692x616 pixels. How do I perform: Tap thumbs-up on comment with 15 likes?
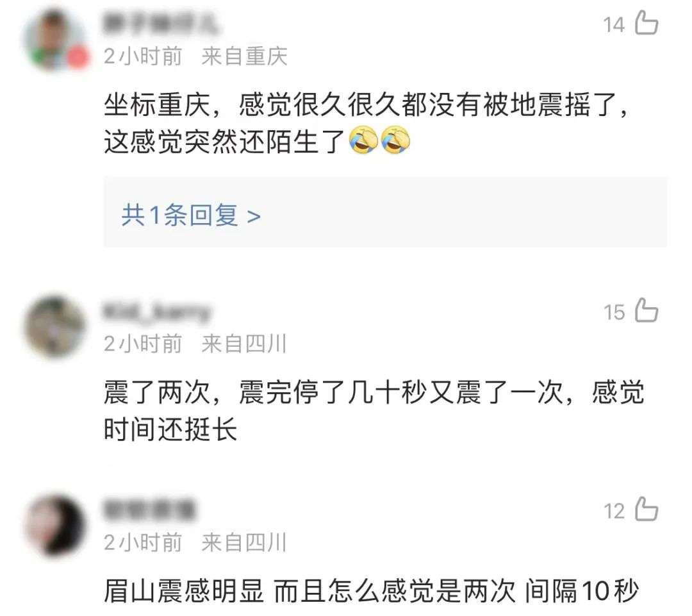(647, 310)
